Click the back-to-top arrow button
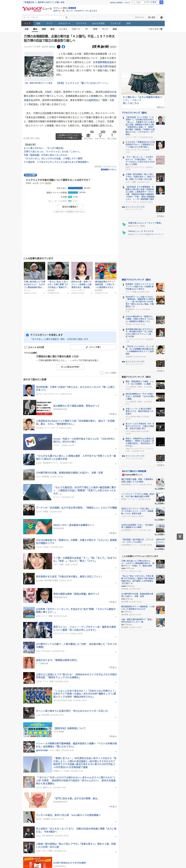Image resolution: width=186 pixels, height=868 pixels. [180, 537]
